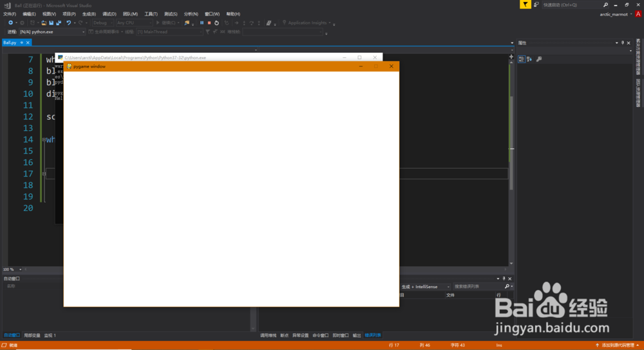
Task: Open the arctic_marmot account dropdown arrow
Action: click(631, 14)
